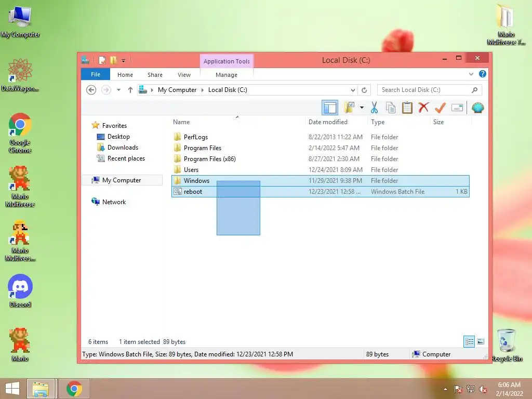532x399 pixels.
Task: Open the Start button on taskbar
Action: (x=12, y=389)
